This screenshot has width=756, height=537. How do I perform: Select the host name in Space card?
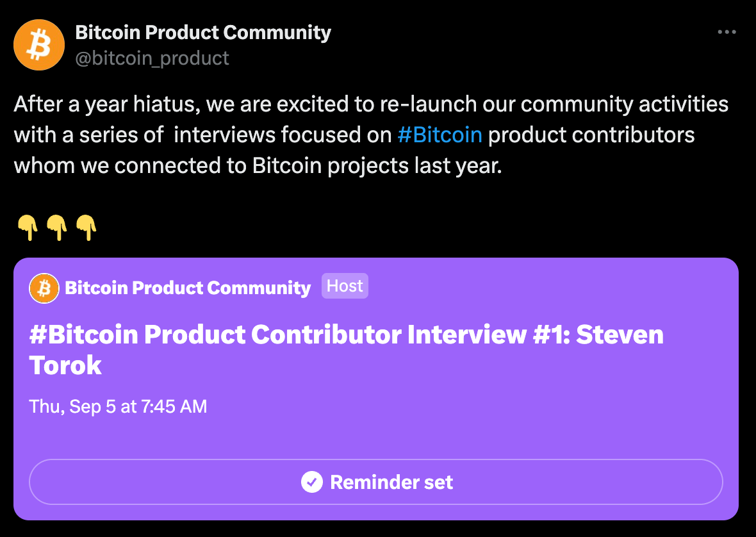188,288
